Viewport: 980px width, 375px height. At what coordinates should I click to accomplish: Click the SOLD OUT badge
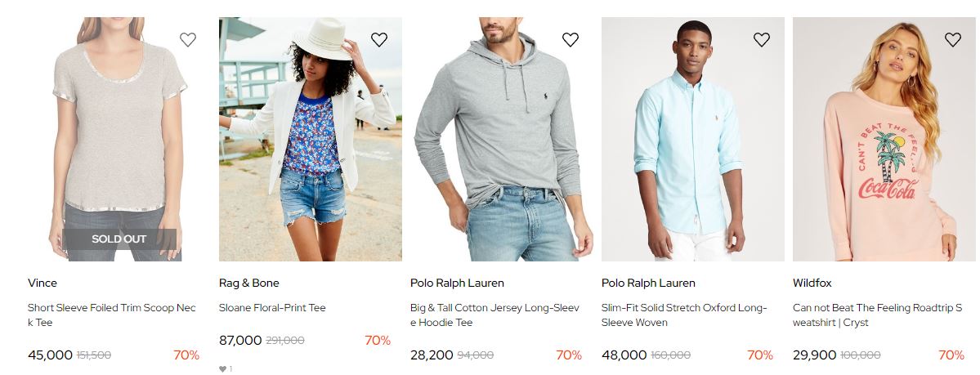[x=119, y=239]
